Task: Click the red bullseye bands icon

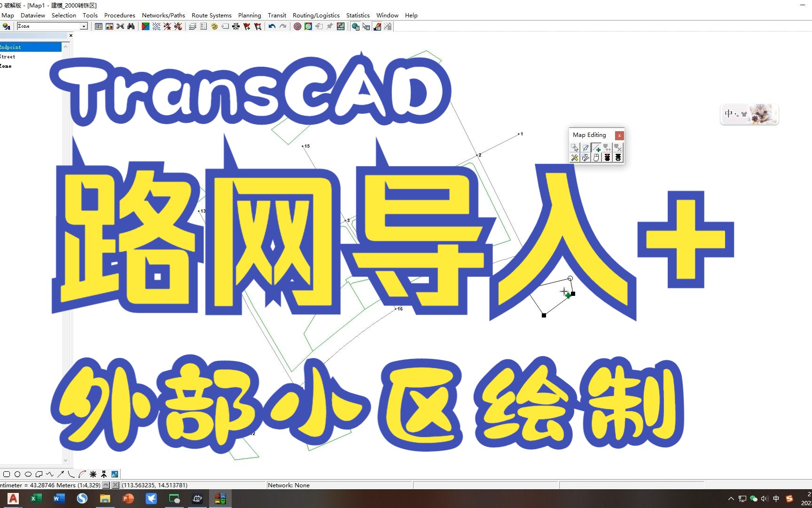Action: [x=297, y=26]
